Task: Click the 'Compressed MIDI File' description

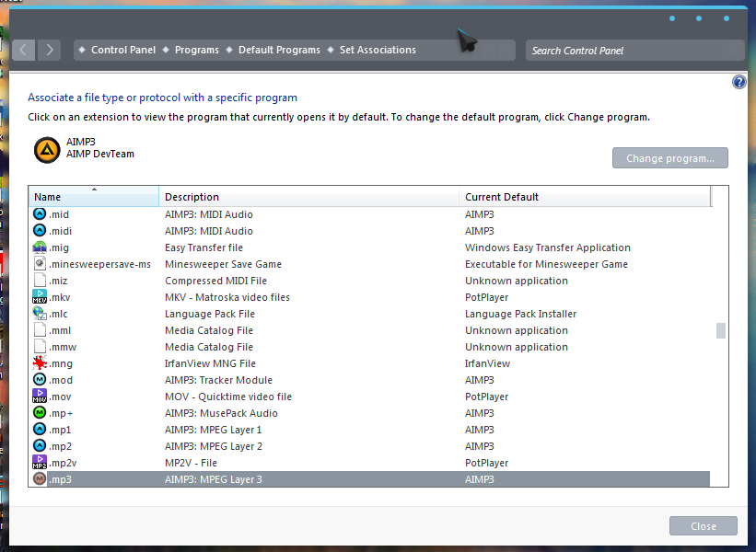Action: pos(215,281)
